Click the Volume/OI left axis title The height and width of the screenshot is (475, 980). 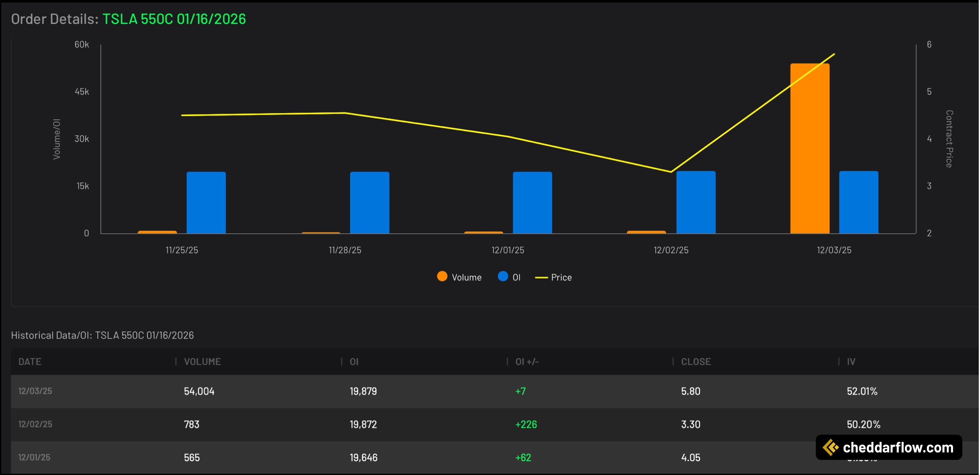[x=57, y=139]
